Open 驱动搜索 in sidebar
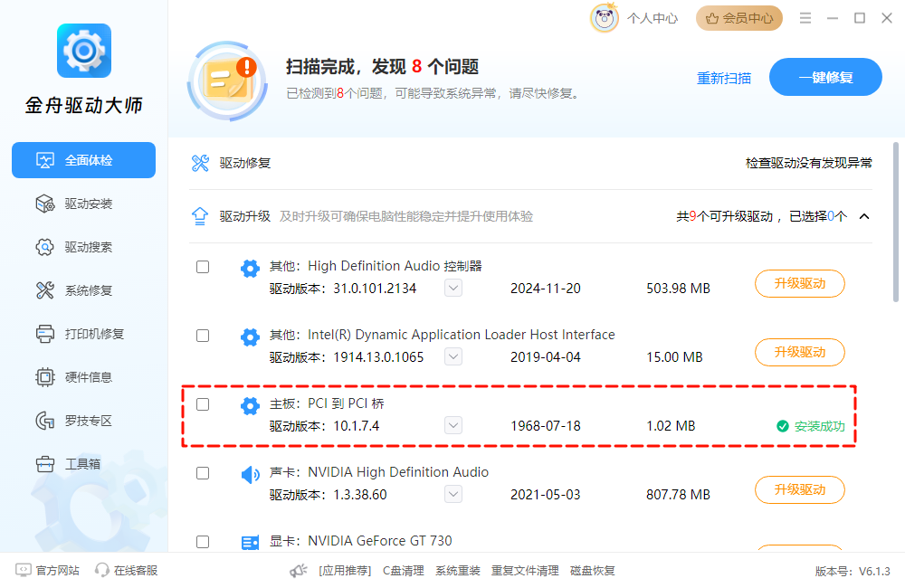 coord(83,247)
